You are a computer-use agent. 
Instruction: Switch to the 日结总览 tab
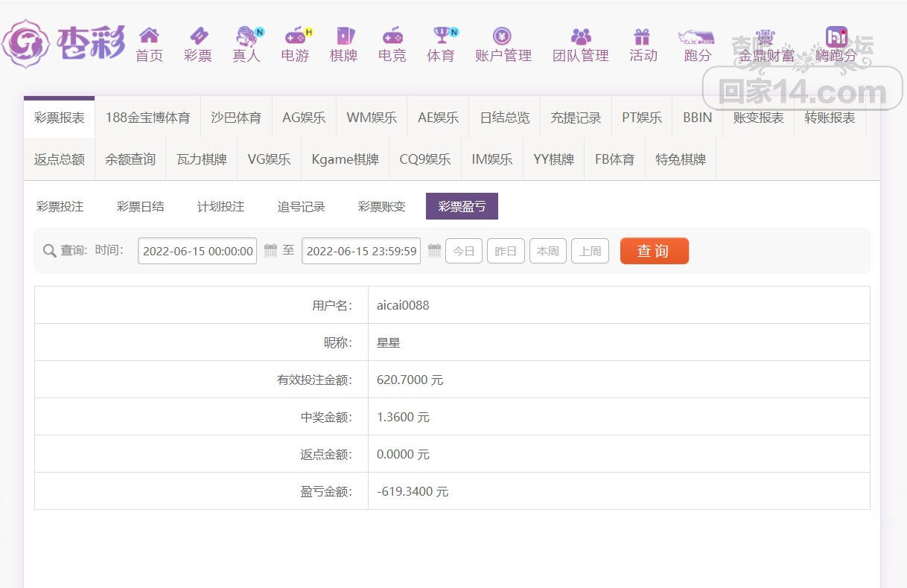pos(505,118)
